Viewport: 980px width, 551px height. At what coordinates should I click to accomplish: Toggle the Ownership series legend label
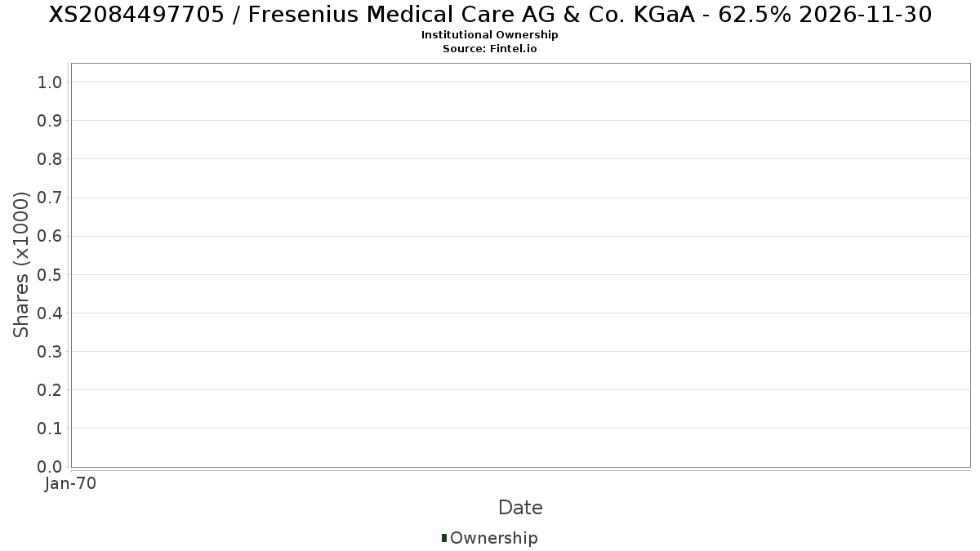pyautogui.click(x=493, y=538)
